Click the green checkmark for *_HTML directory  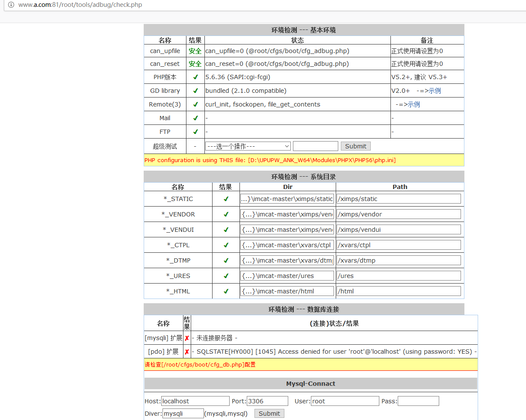(x=226, y=291)
